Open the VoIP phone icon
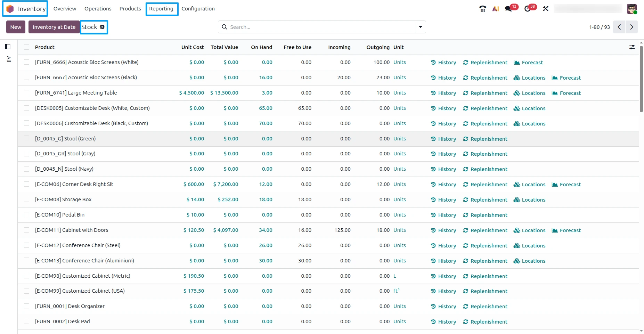 point(482,9)
